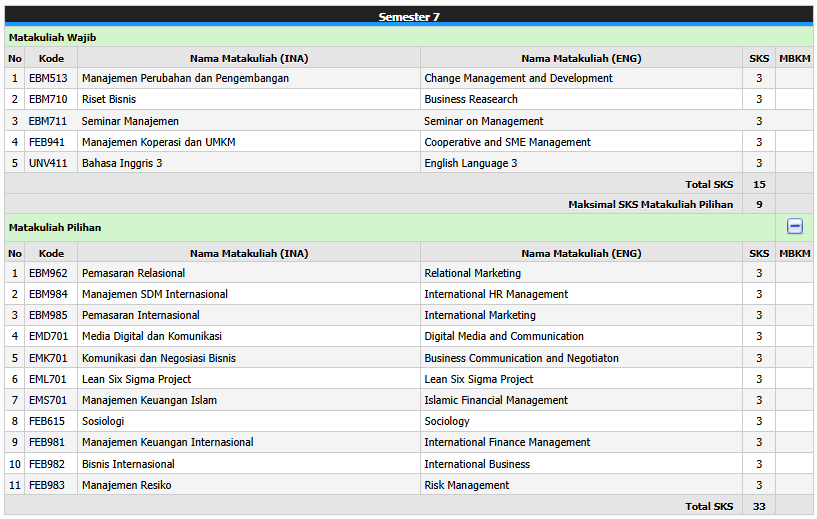Click Manajemen SDM Internasional entry

[x=154, y=294]
